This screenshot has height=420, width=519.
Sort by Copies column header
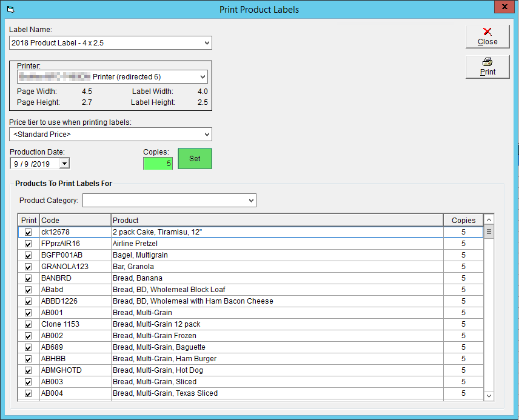pos(463,220)
